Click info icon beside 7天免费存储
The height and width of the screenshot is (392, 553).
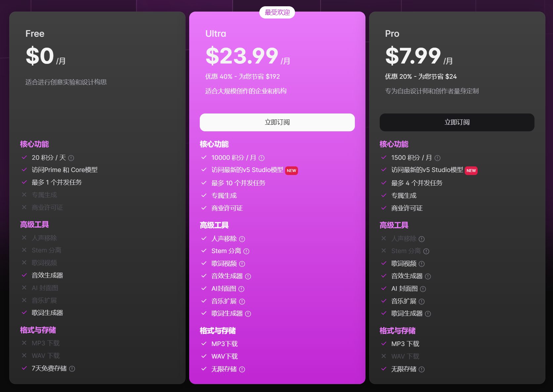pyautogui.click(x=72, y=369)
